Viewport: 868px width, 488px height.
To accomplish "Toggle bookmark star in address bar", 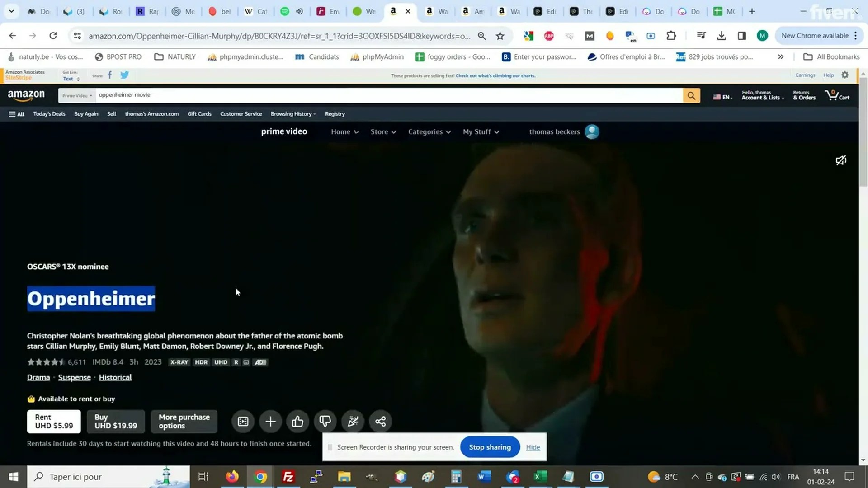I will click(500, 36).
